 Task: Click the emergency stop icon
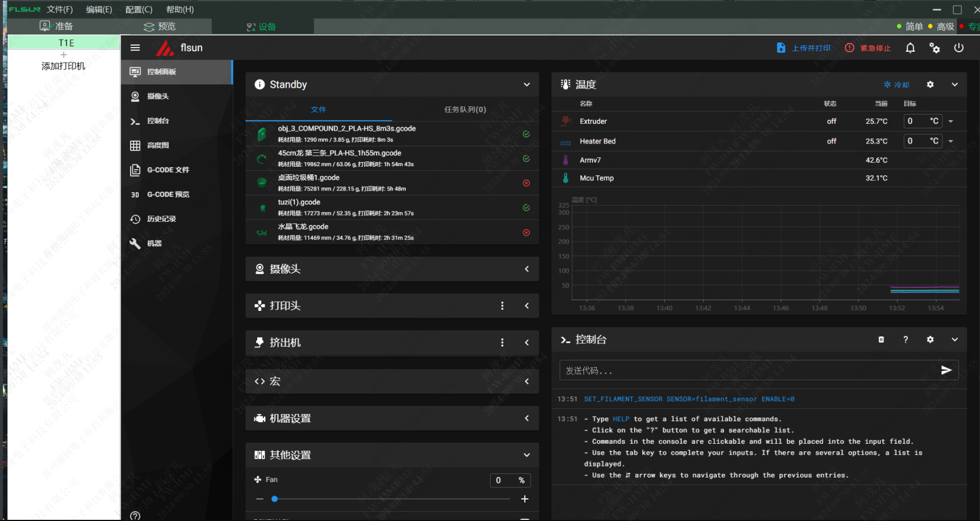click(849, 48)
